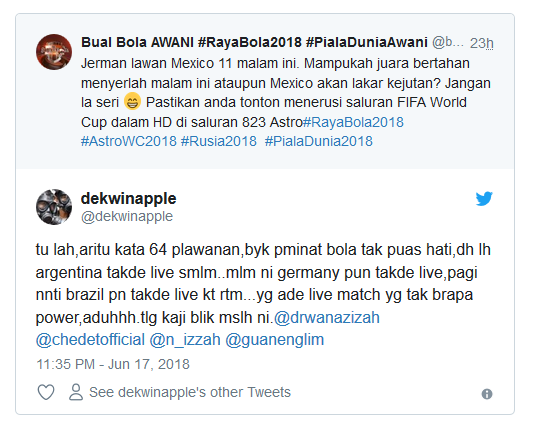The height and width of the screenshot is (432, 540).
Task: Open the #AstroWC2018 hashtag link
Action: [128, 141]
